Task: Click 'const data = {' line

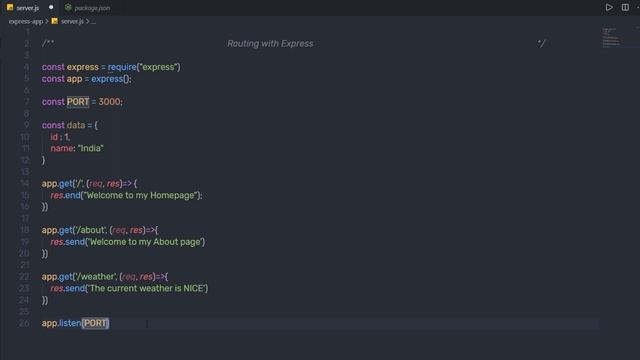Action: pos(70,125)
